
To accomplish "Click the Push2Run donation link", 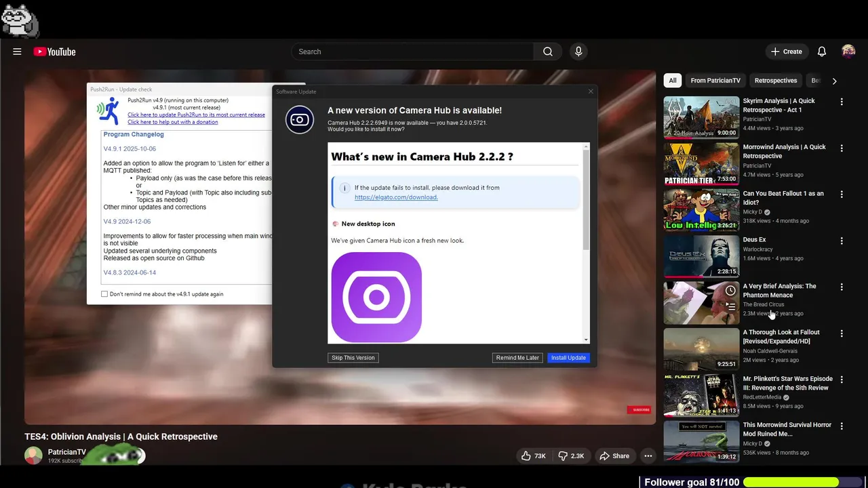I will pos(173,122).
